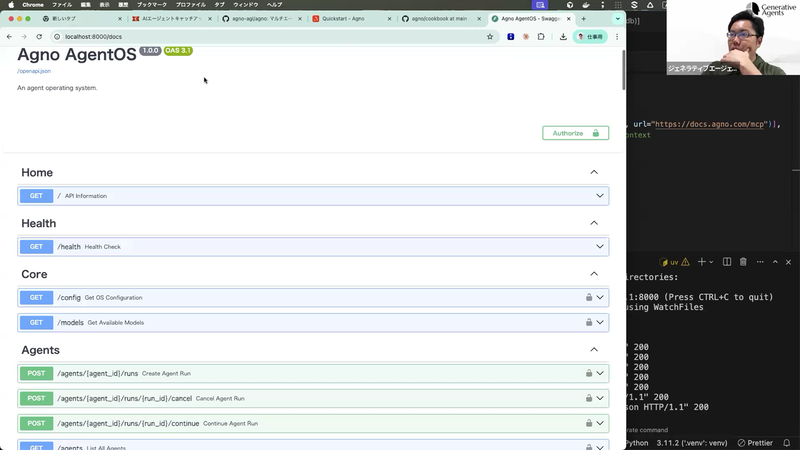Close the VS Code terminal panel
800x450 pixels.
pos(788,262)
